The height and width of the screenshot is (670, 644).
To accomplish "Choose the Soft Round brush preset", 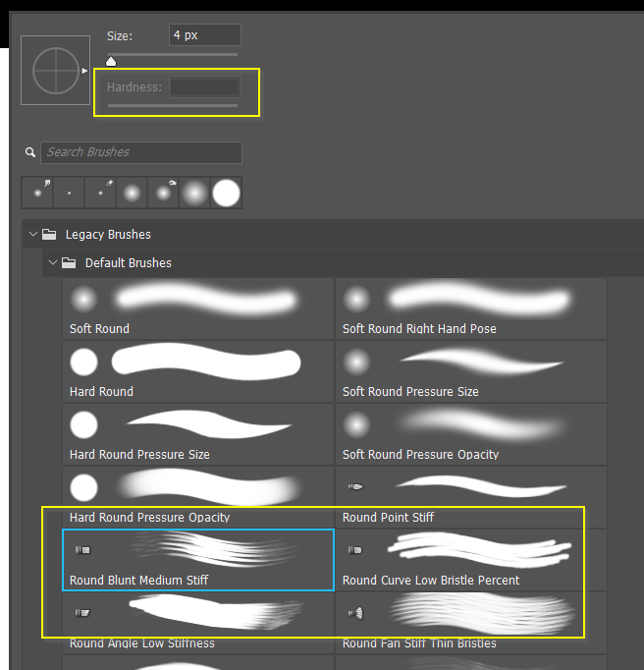I will (198, 308).
